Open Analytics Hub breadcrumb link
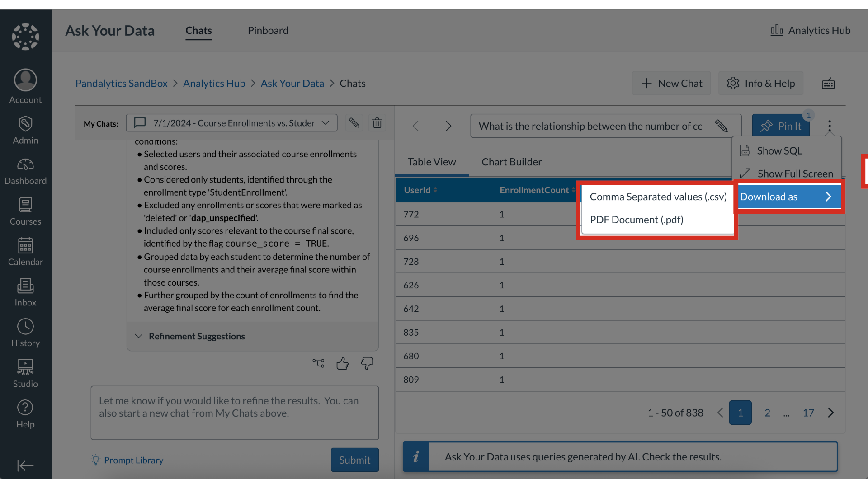868x488 pixels. (x=214, y=84)
